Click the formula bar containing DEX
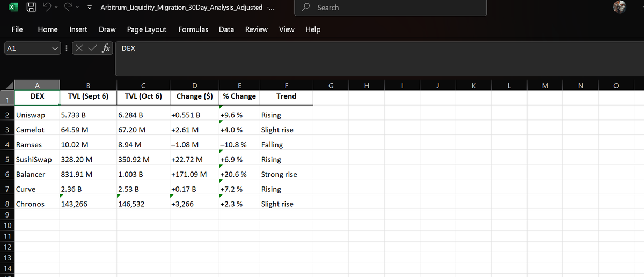The height and width of the screenshot is (277, 644). (378, 59)
